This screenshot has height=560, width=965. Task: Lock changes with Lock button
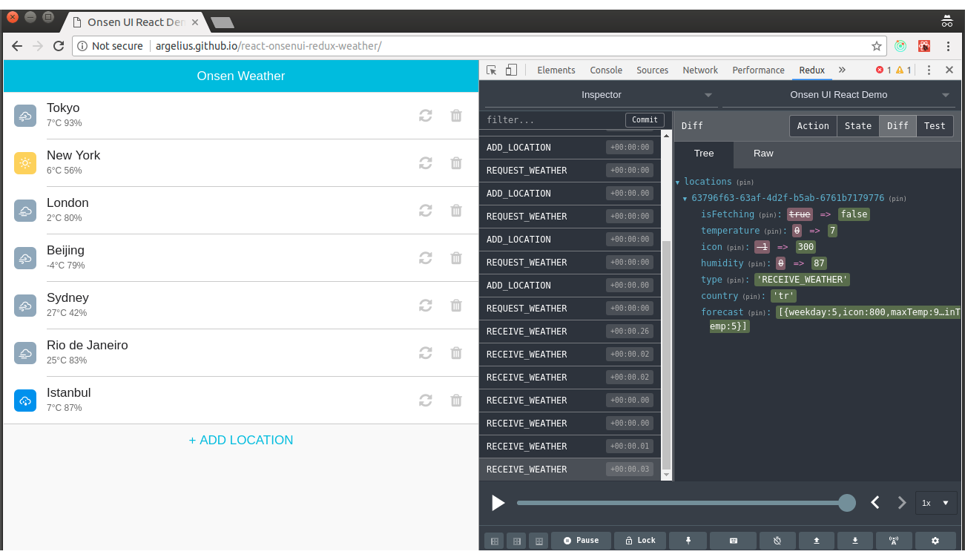click(x=640, y=540)
